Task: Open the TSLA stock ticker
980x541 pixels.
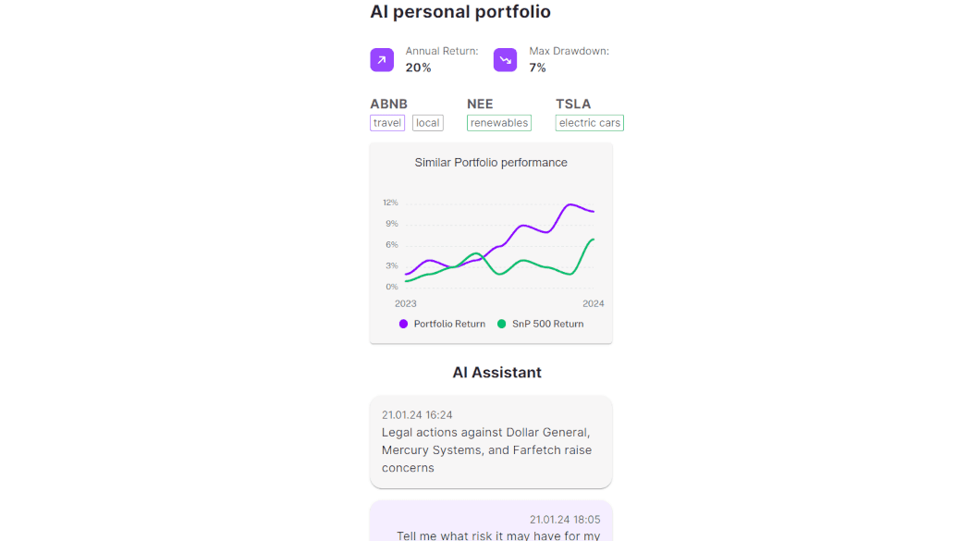Action: (x=573, y=104)
